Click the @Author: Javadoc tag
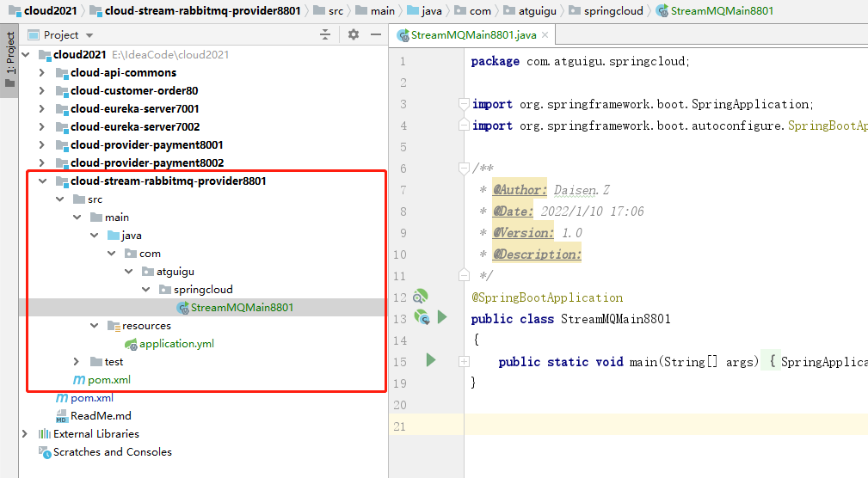868x478 pixels. coord(520,190)
